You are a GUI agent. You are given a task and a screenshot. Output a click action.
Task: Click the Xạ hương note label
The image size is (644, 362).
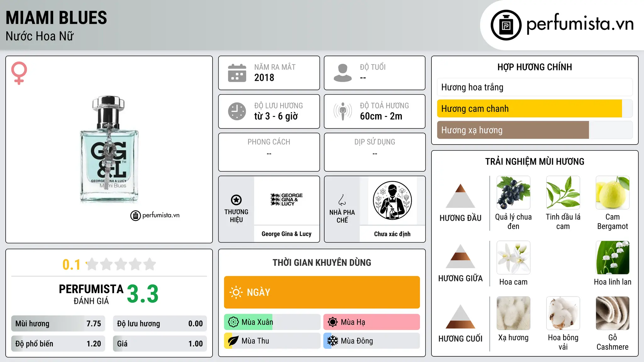click(514, 338)
